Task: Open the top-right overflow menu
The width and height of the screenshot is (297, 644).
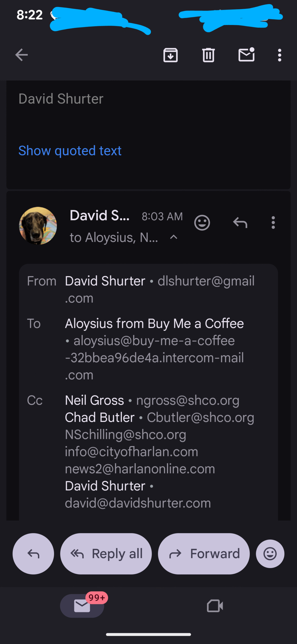Action: pos(279,55)
